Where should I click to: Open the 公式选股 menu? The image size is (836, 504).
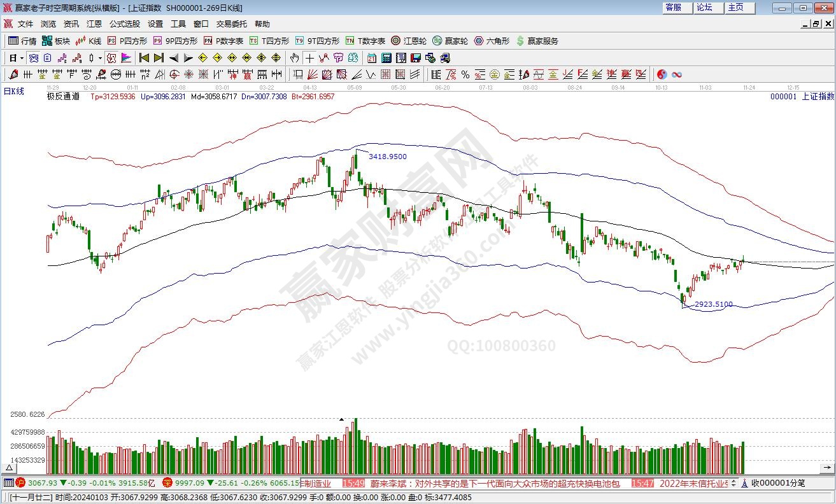pyautogui.click(x=124, y=24)
